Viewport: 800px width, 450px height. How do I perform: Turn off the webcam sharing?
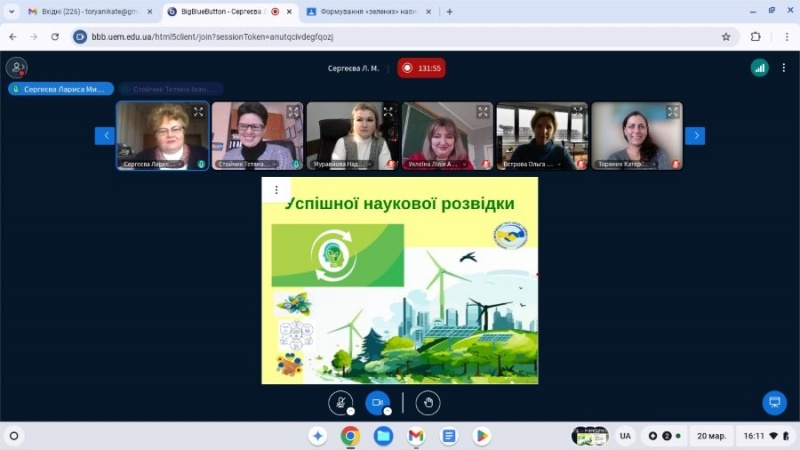pos(377,403)
